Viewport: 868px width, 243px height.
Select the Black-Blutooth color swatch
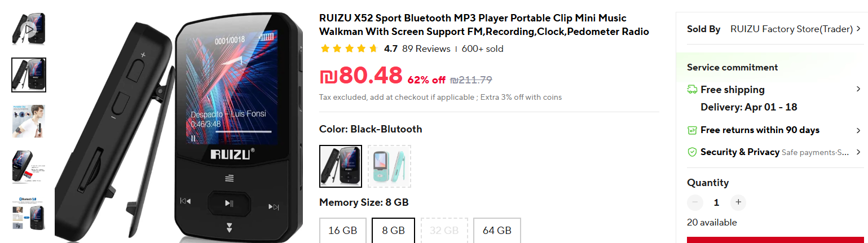341,166
